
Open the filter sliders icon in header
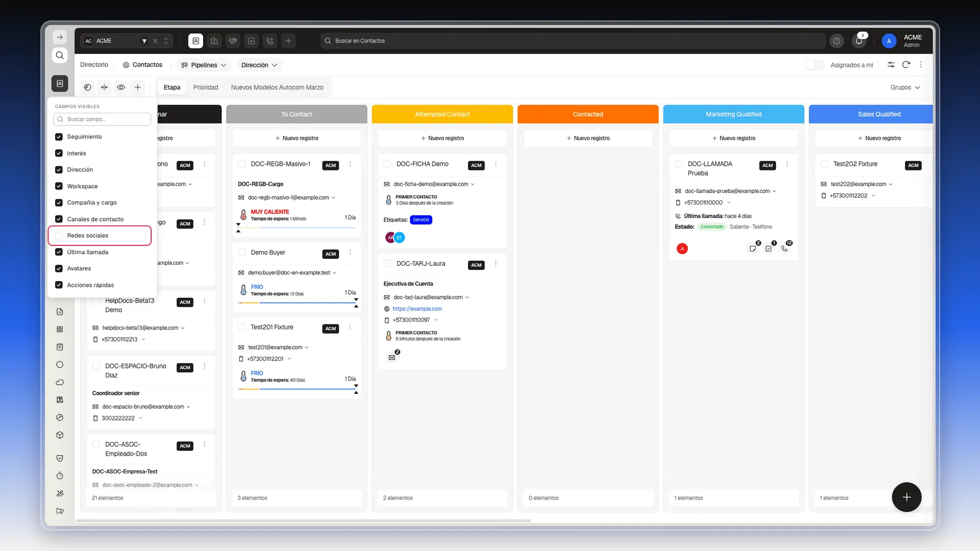click(891, 65)
